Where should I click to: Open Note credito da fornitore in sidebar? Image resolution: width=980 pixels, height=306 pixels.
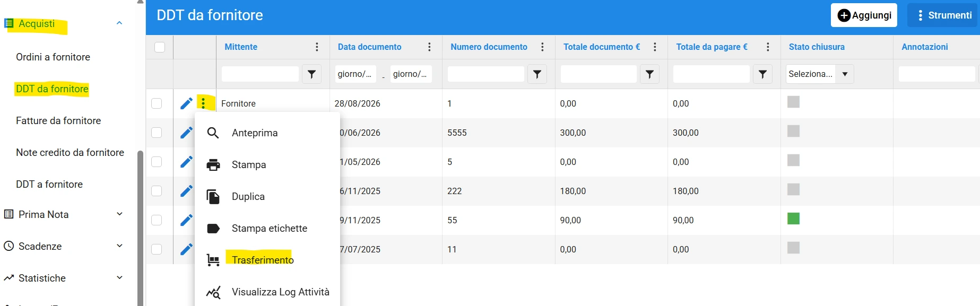[70, 153]
